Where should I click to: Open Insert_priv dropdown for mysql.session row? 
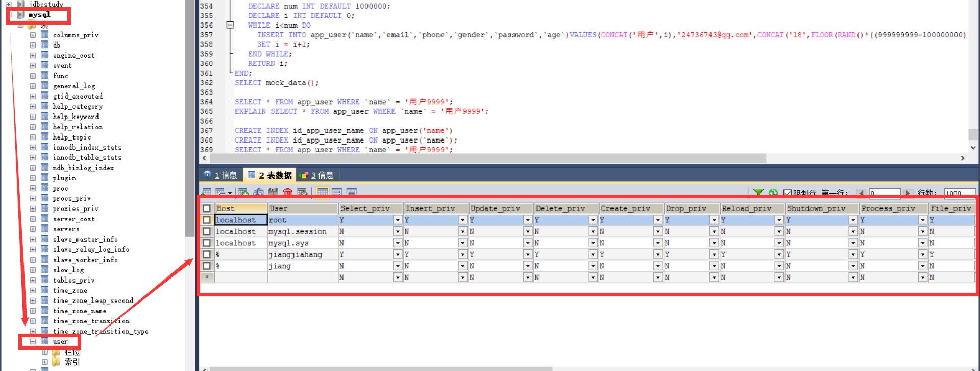point(462,231)
